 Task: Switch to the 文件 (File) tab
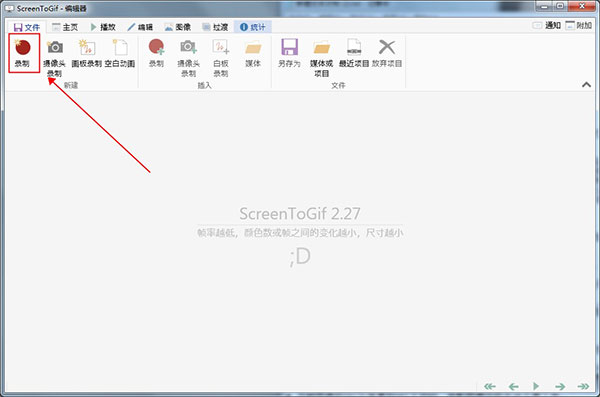click(27, 27)
